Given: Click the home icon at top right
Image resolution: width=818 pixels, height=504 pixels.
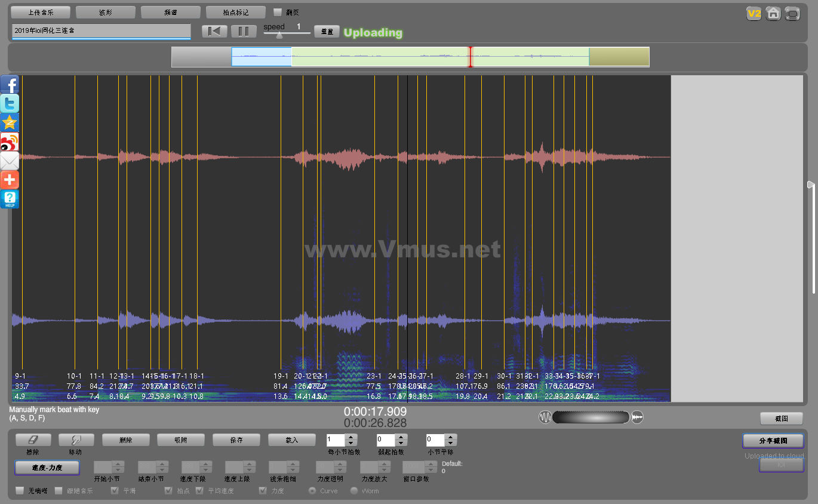Looking at the screenshot, I should tap(773, 13).
